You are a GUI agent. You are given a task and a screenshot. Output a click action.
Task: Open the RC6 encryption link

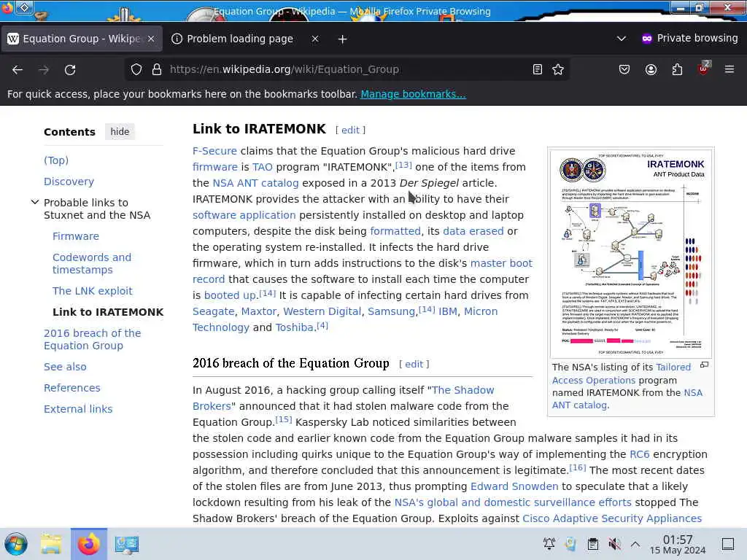639,454
